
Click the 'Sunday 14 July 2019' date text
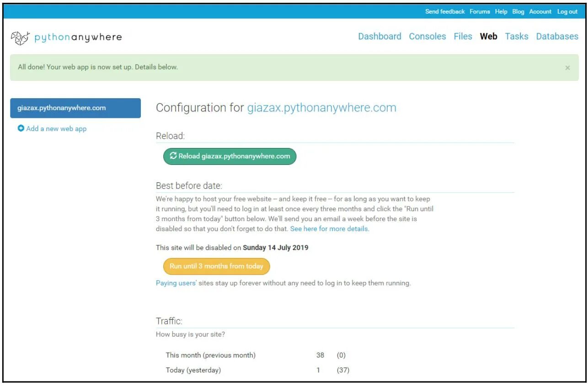[276, 248]
